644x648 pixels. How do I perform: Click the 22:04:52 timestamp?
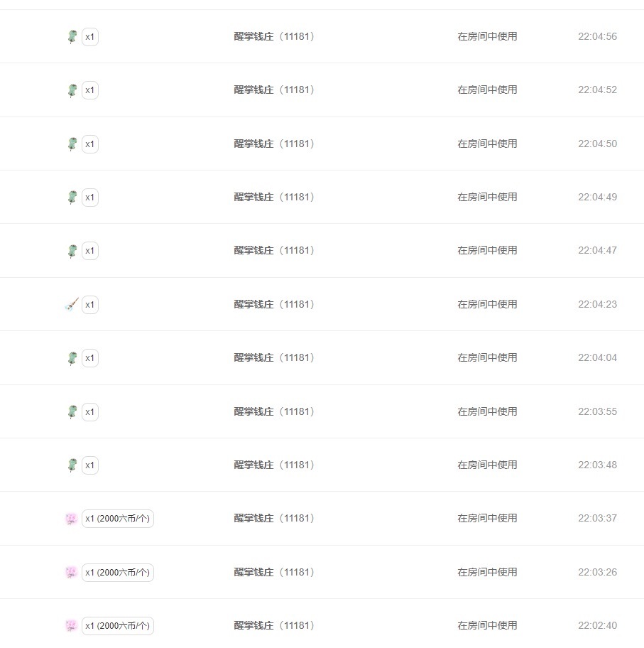(x=597, y=90)
